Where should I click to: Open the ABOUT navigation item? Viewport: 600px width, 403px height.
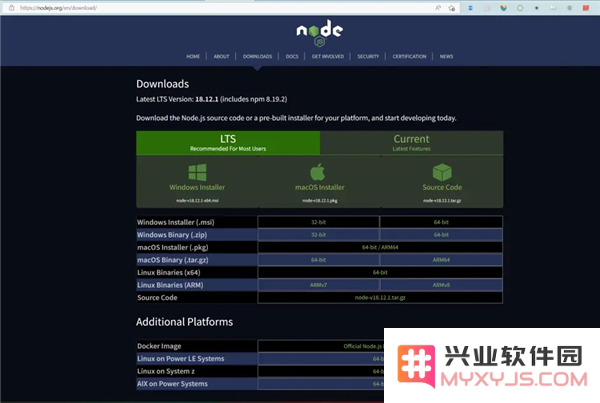(x=221, y=56)
